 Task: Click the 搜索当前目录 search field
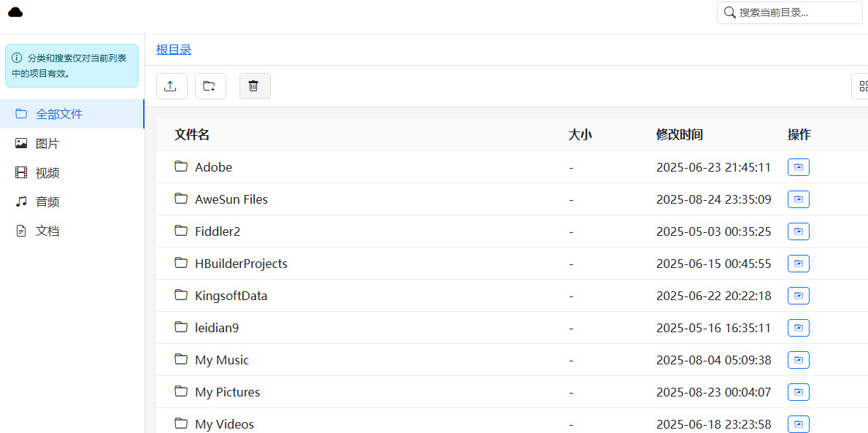tap(796, 12)
